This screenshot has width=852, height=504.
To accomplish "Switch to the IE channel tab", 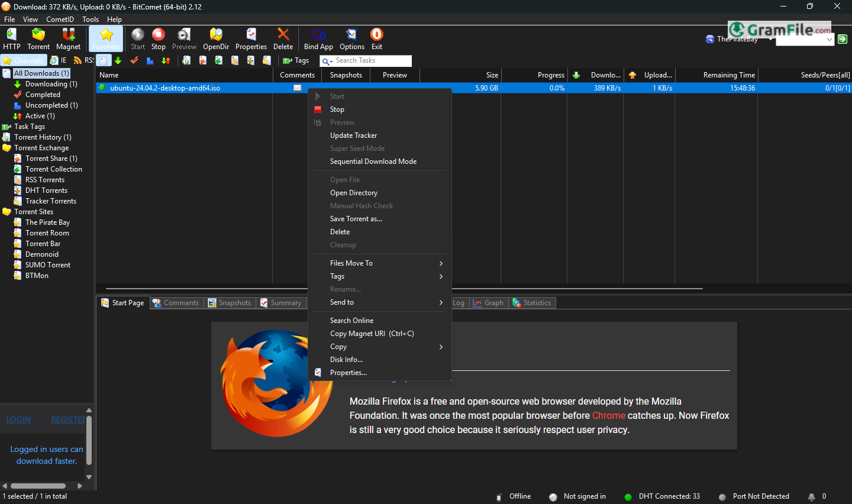I will click(59, 60).
